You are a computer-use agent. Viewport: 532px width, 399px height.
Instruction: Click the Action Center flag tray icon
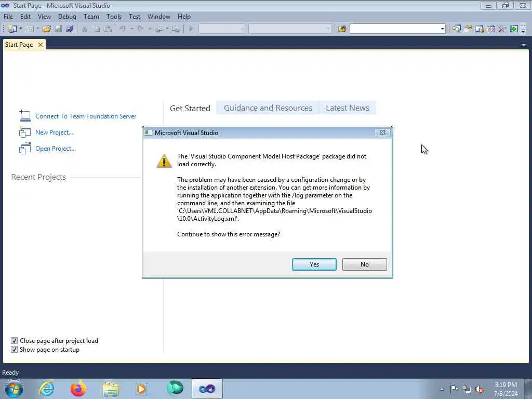coord(454,389)
